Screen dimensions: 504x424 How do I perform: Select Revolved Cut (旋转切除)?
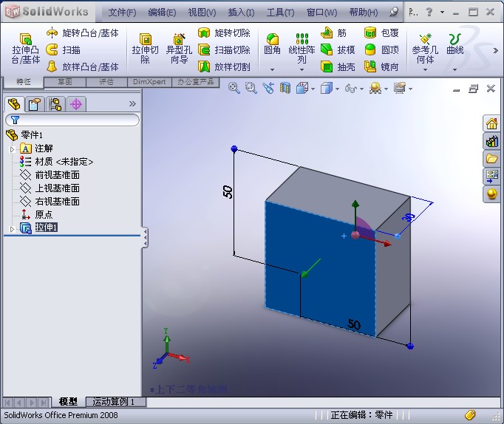coord(224,33)
